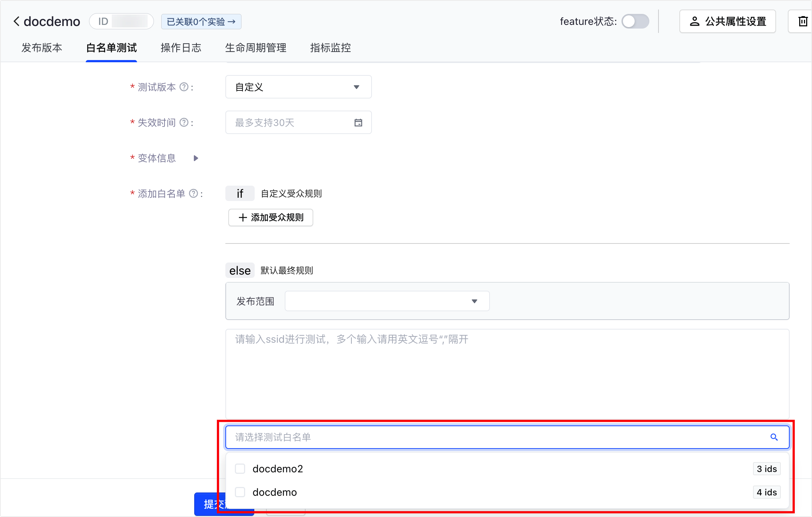This screenshot has height=517, width=812.
Task: Click the 添加受众规则 button
Action: pos(270,217)
